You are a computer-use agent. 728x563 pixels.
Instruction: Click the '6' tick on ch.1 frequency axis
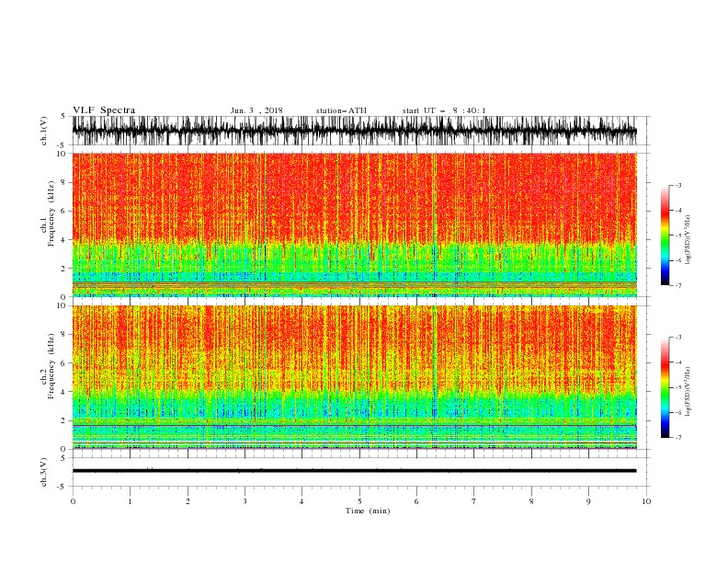tap(63, 211)
